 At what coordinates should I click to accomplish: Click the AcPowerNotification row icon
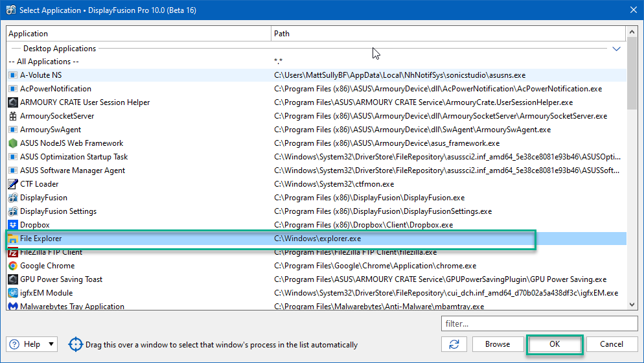pos(13,89)
